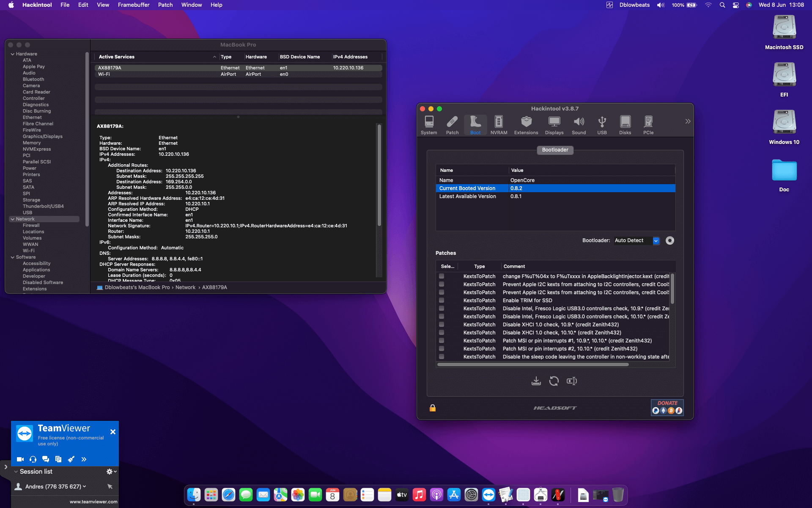Enable the 'Enable TRIM for SSD' patch
Screen dimensions: 812x508
tap(442, 300)
